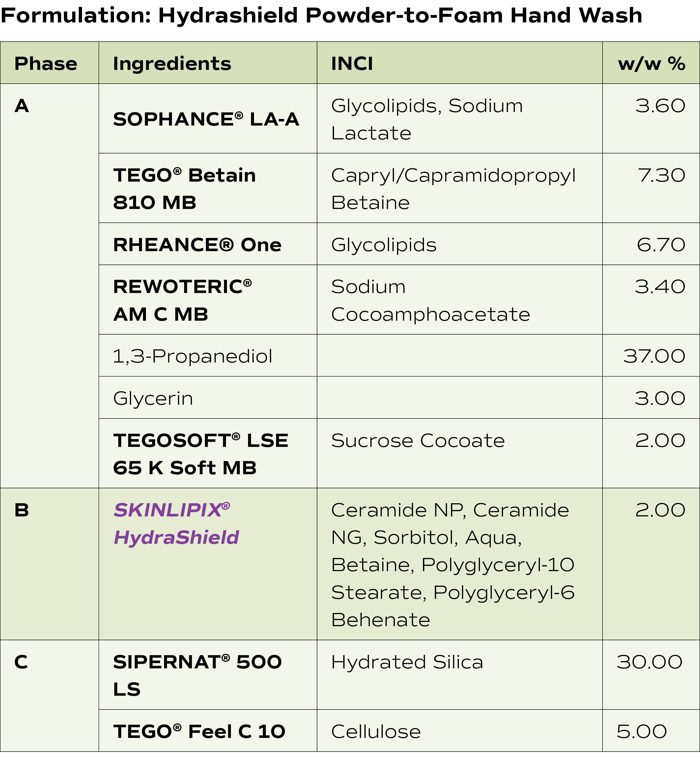Select the Phase B label cell
This screenshot has width=700, height=758.
click(x=22, y=510)
